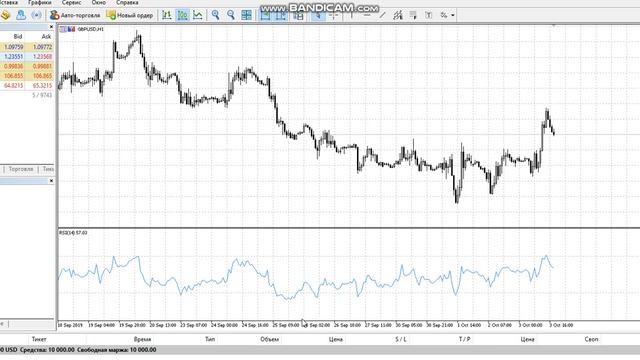
Task: Open the Вставка menu
Action: tap(8, 3)
